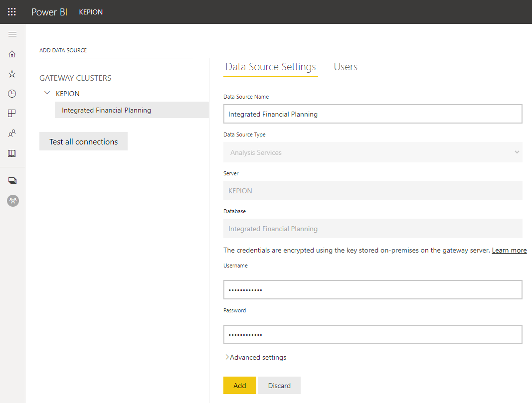Select the KEPION cluster name

point(67,94)
